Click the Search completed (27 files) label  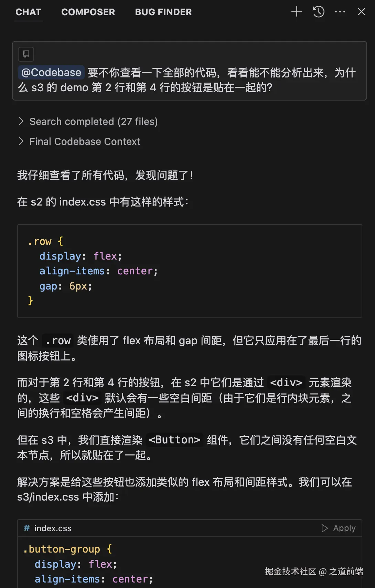point(94,122)
